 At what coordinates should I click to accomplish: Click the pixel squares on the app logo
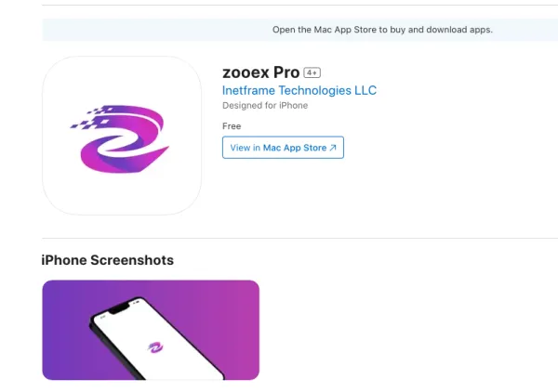91,117
